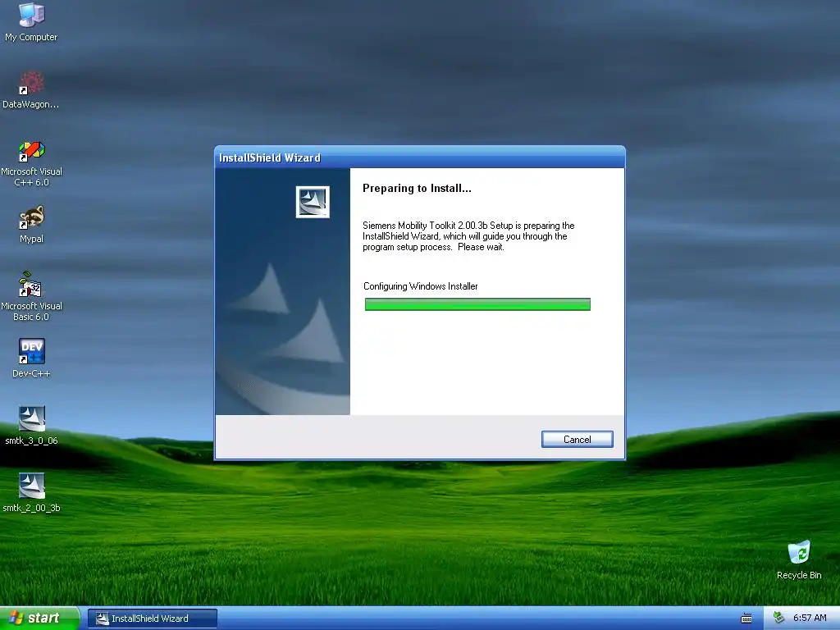Click the InstallShield Wizard title bar

419,157
